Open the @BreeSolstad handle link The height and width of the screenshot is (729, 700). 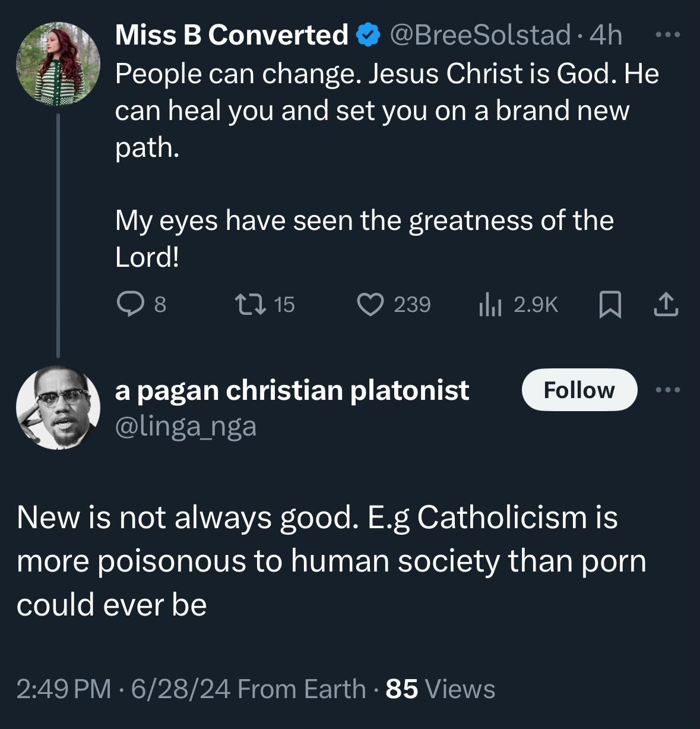point(480,35)
